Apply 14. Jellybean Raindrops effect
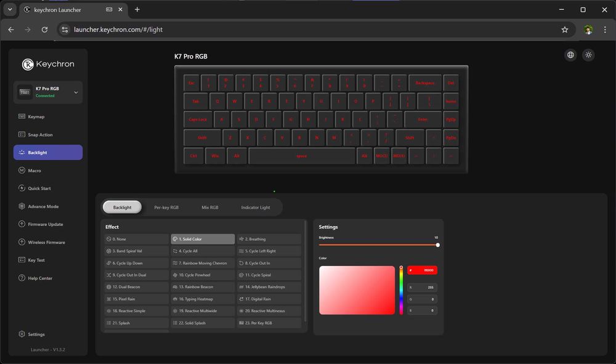 tap(269, 286)
